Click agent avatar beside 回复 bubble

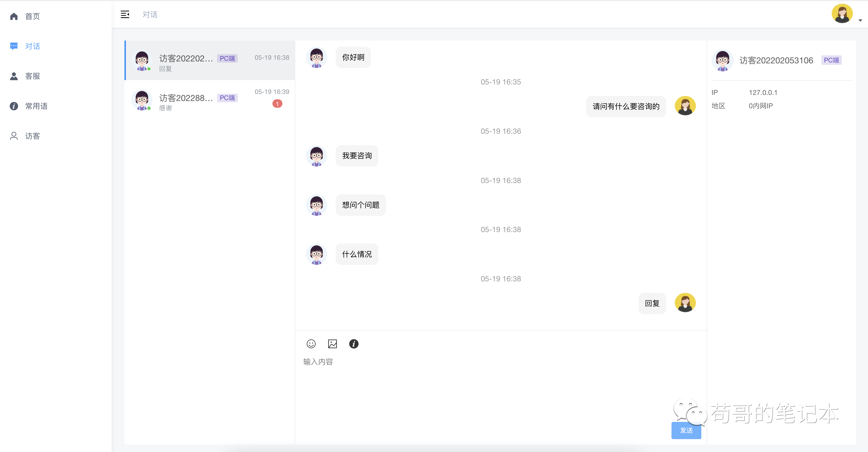click(x=685, y=303)
